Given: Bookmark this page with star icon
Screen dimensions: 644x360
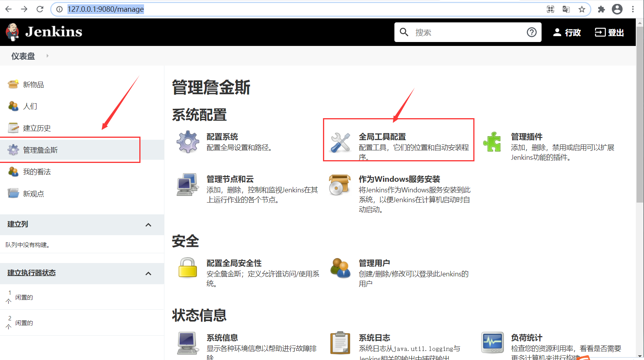Looking at the screenshot, I should pos(582,9).
